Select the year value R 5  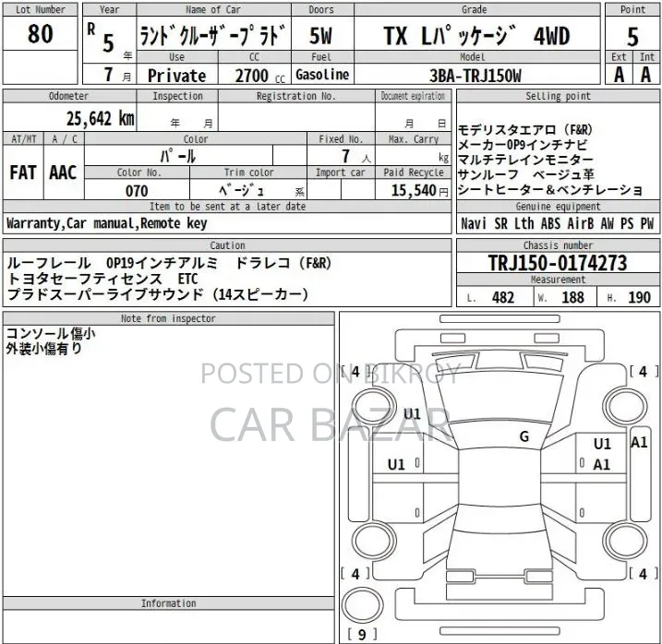pyautogui.click(x=102, y=38)
